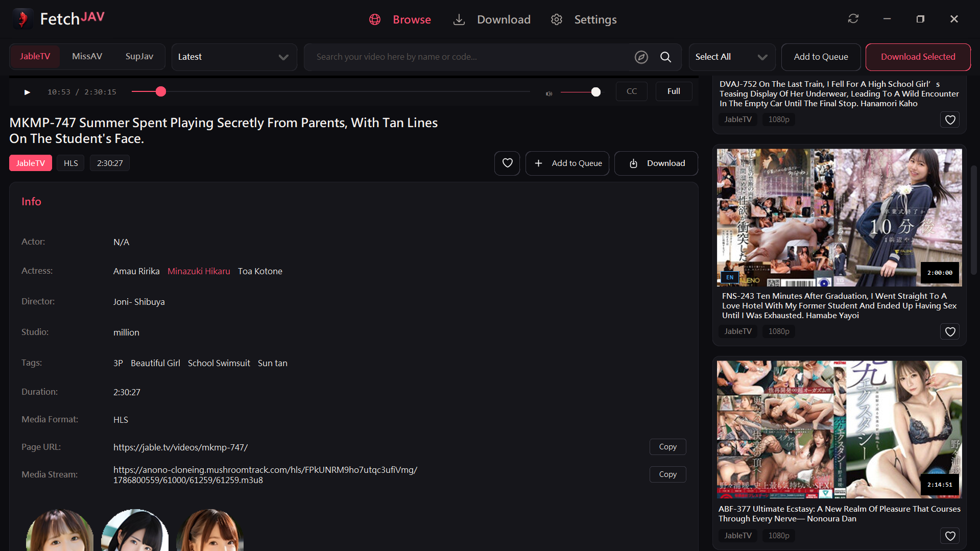Click the School Swimsuit tag
Viewport: 980px width, 551px height.
[219, 363]
